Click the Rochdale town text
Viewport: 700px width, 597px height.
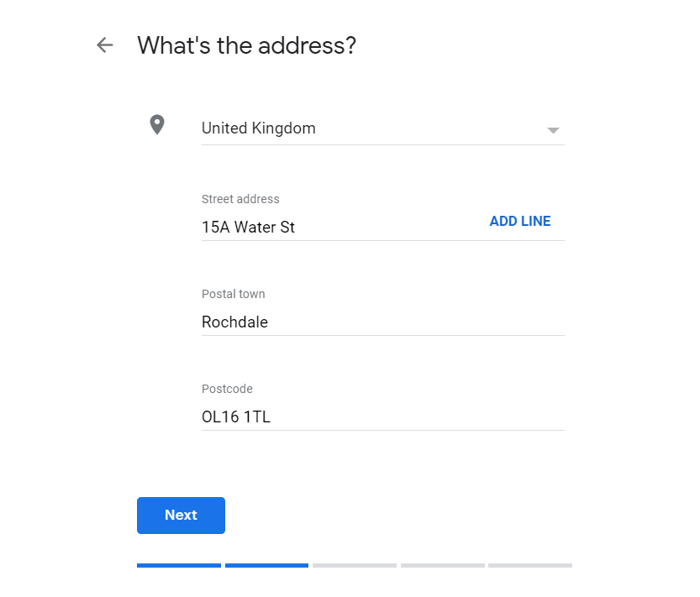coord(234,322)
